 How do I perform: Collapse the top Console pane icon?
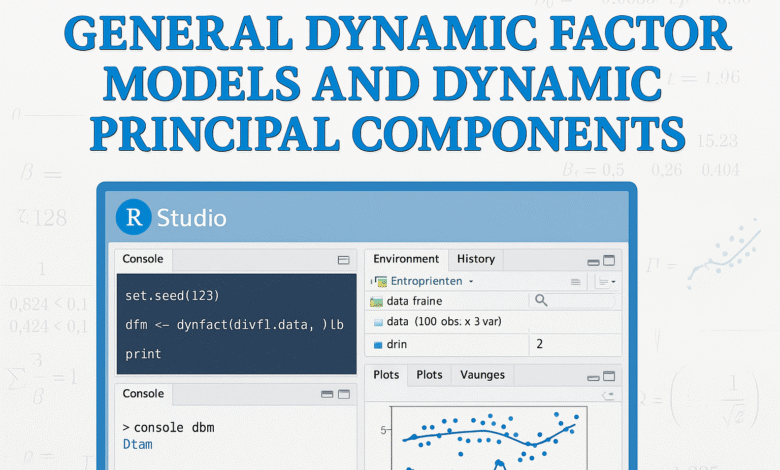343,260
